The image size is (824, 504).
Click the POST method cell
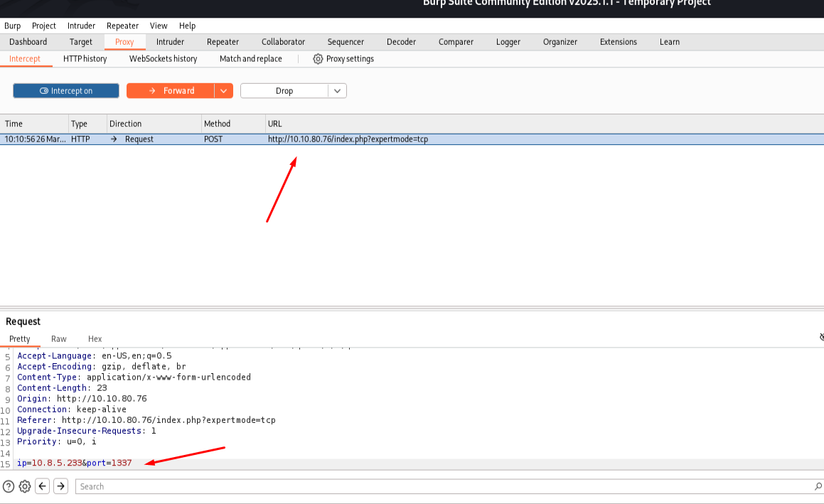[213, 139]
